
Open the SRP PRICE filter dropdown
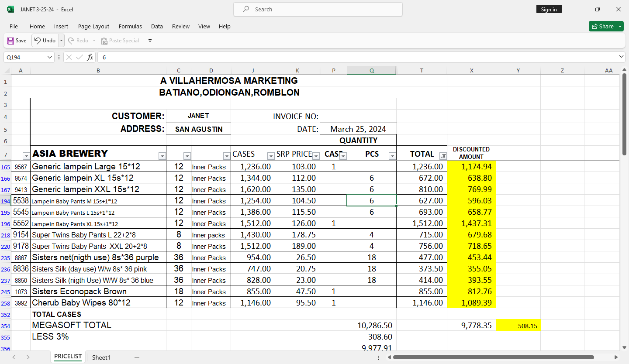[316, 156]
